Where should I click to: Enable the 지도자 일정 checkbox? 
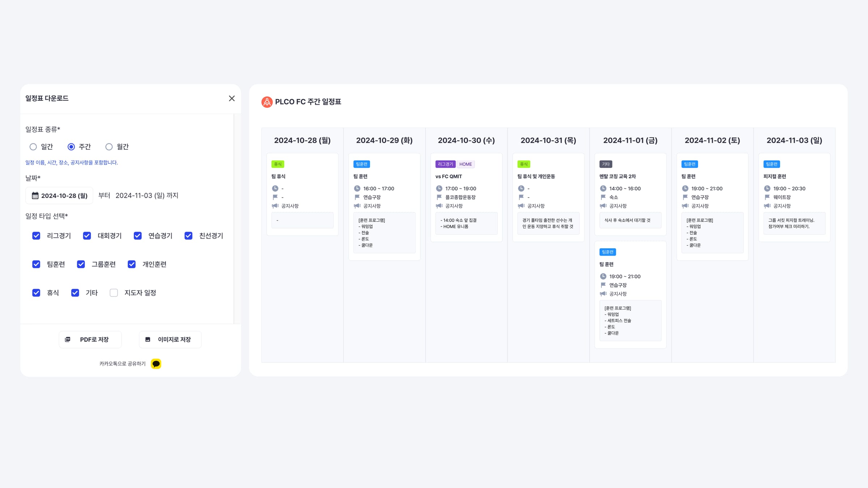[114, 293]
